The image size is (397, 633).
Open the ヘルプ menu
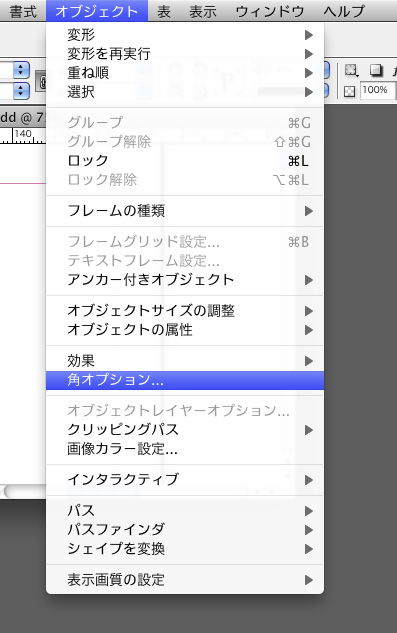coord(344,11)
